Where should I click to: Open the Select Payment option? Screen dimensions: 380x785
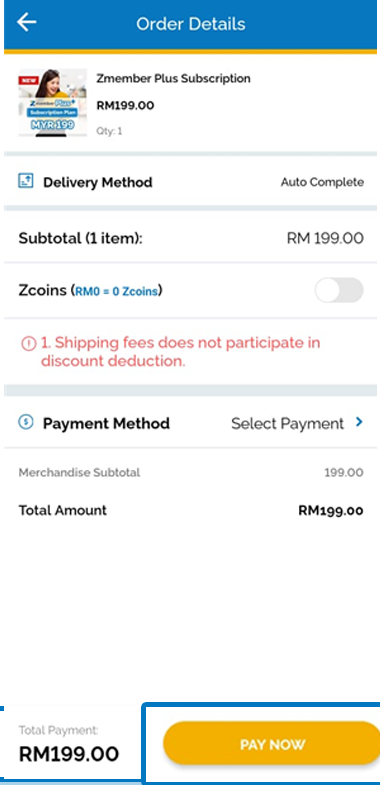click(287, 424)
